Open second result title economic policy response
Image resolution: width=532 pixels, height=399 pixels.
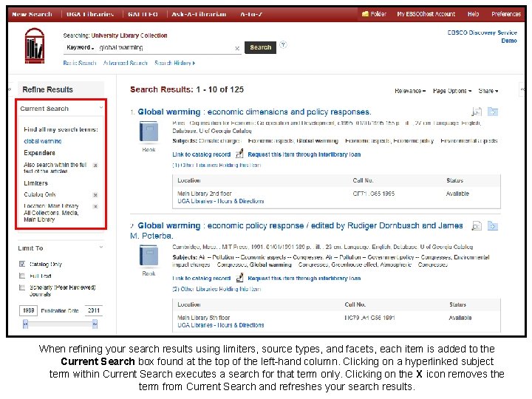296,231
